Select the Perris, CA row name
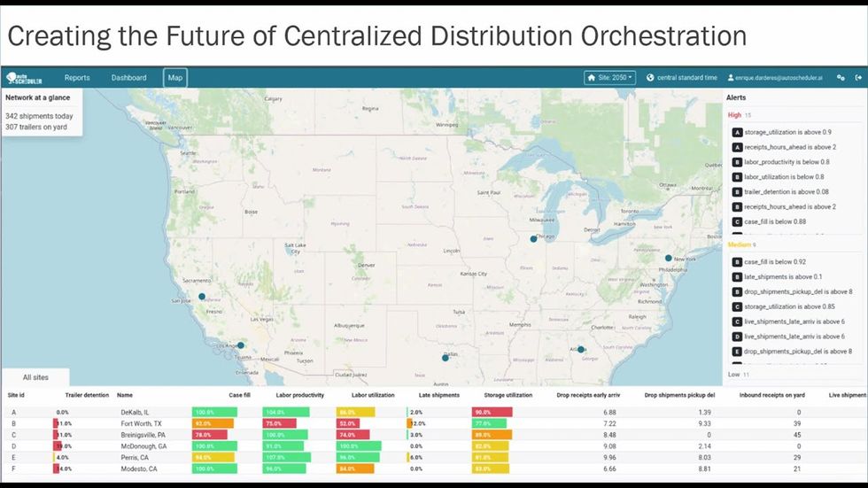 (x=135, y=458)
